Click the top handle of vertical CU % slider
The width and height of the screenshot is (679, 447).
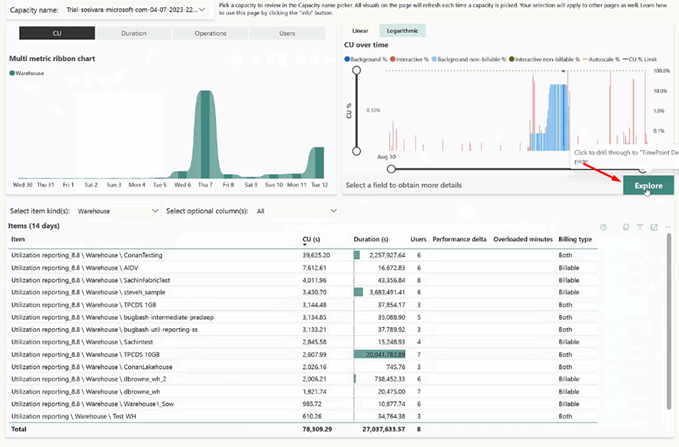(x=356, y=70)
